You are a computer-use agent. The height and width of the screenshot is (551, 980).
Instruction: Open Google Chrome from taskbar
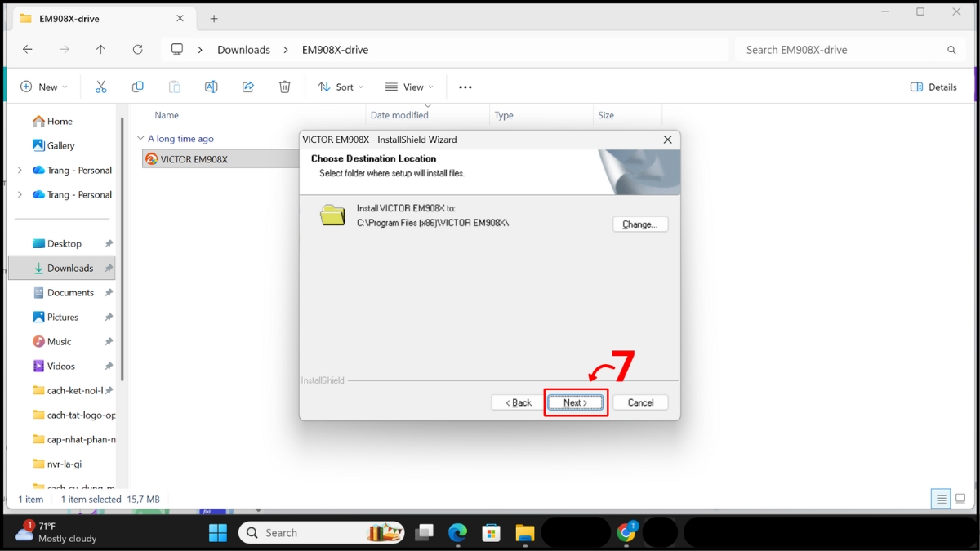(x=626, y=533)
